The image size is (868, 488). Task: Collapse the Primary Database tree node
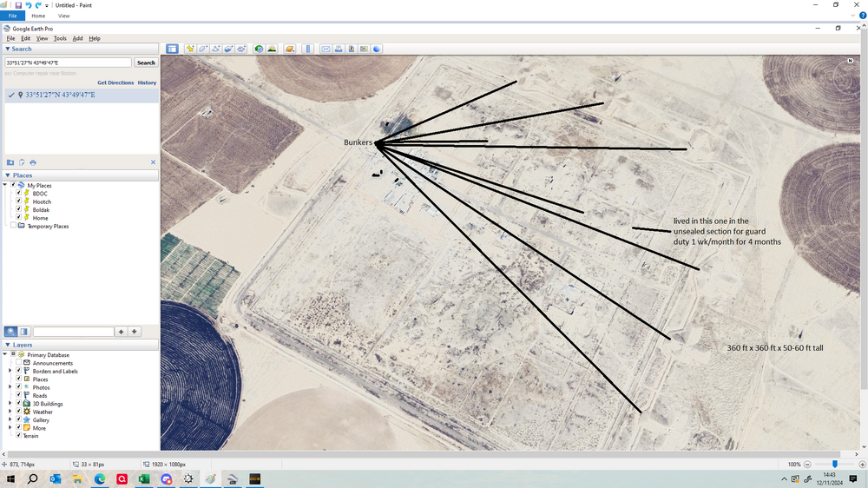[5, 354]
